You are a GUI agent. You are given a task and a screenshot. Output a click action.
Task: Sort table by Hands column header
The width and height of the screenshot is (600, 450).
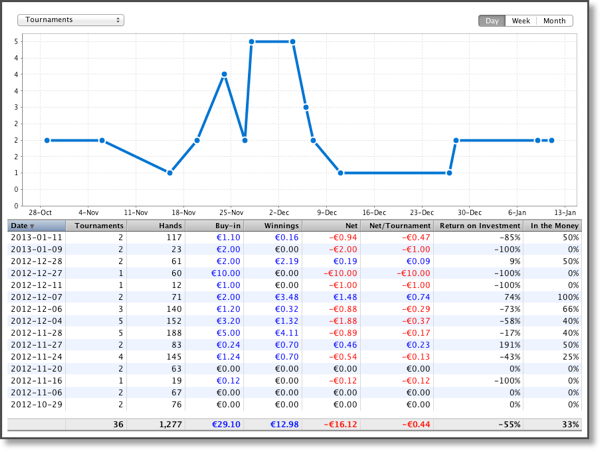coord(156,226)
